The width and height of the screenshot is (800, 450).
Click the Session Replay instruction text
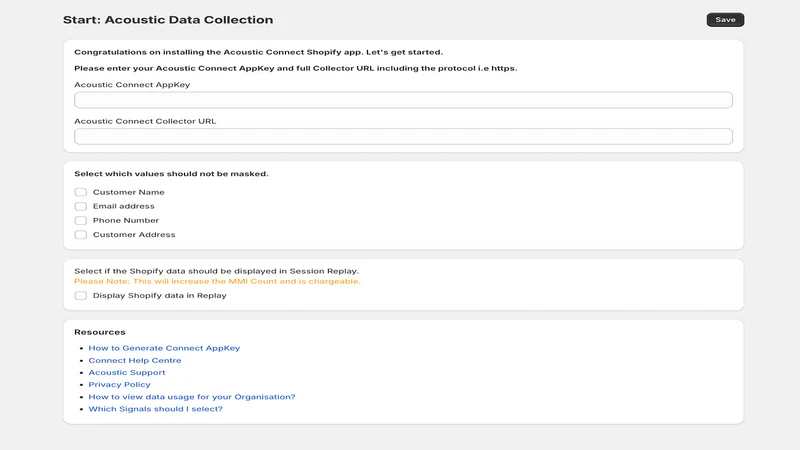click(216, 271)
